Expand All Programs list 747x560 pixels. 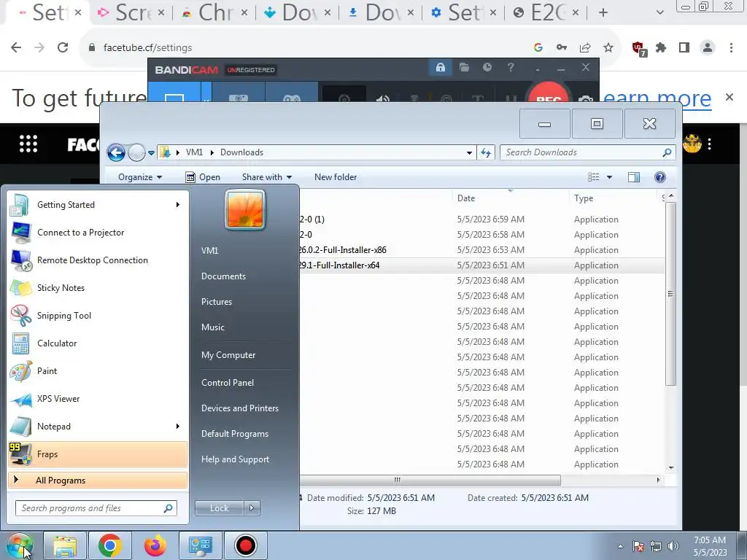coord(97,480)
